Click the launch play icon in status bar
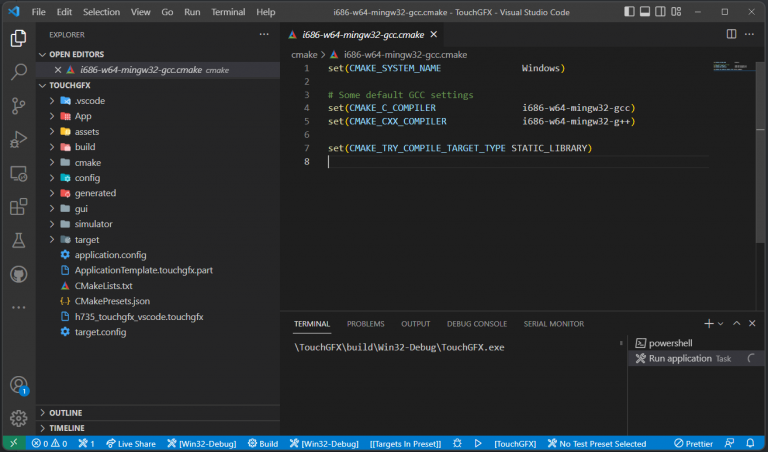 point(478,443)
